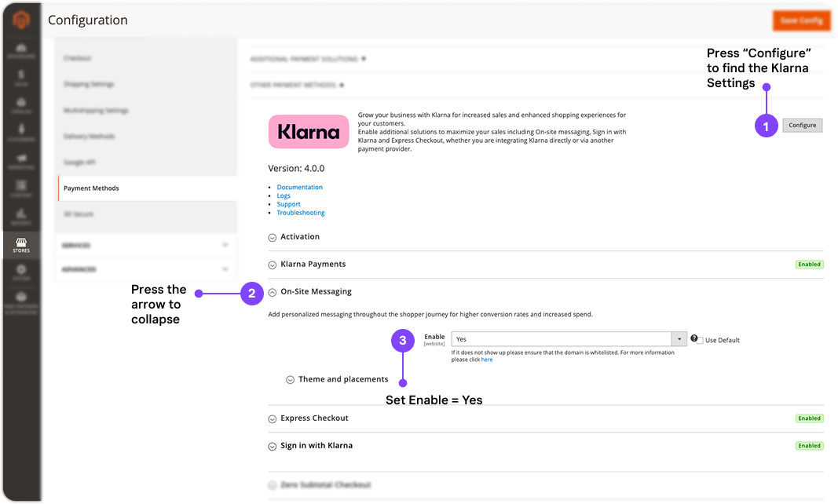This screenshot has height=504, width=838.
Task: Click the help question mark beside Enable
Action: pyautogui.click(x=694, y=339)
